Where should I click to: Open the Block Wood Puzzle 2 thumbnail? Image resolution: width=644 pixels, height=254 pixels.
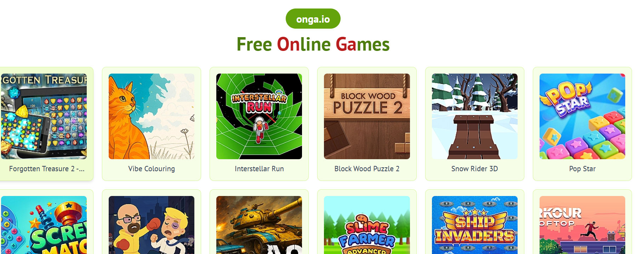tap(367, 116)
